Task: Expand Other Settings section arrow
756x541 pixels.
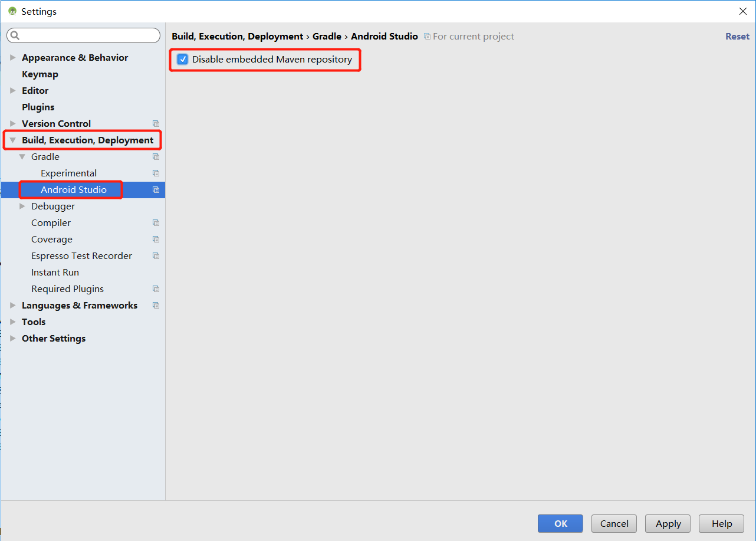Action: click(x=12, y=339)
